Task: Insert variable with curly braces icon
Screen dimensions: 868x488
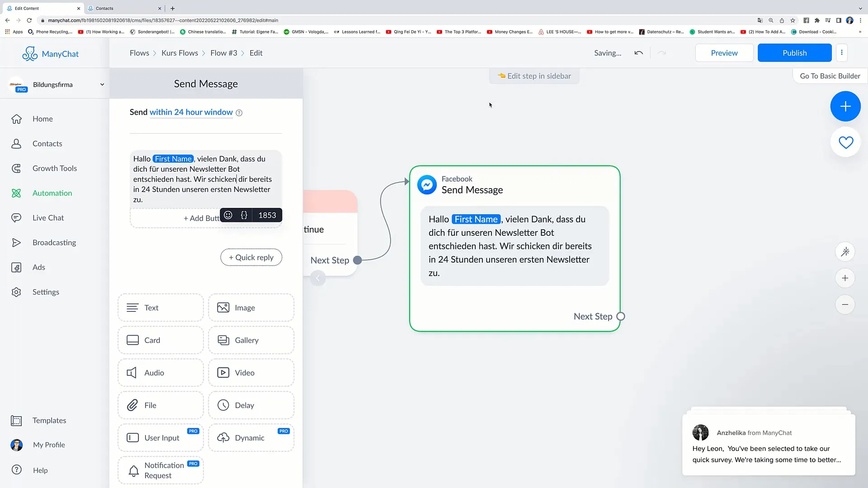Action: click(x=244, y=215)
